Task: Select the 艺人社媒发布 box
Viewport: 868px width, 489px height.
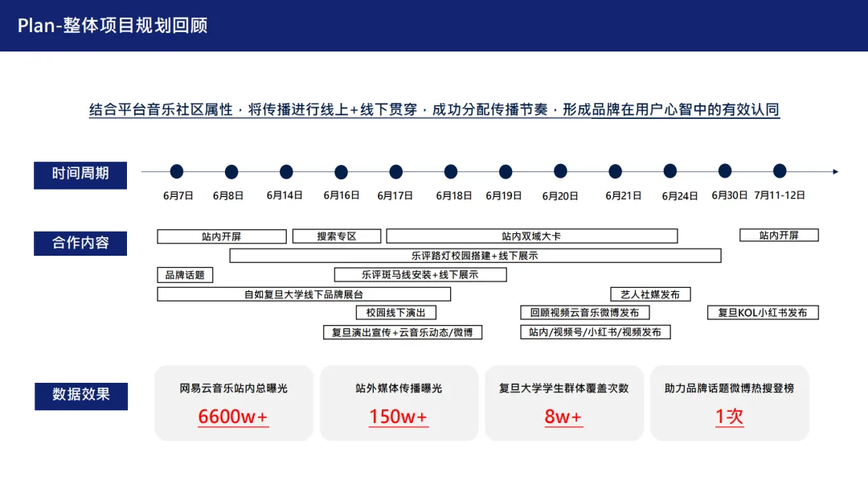Action: click(652, 294)
